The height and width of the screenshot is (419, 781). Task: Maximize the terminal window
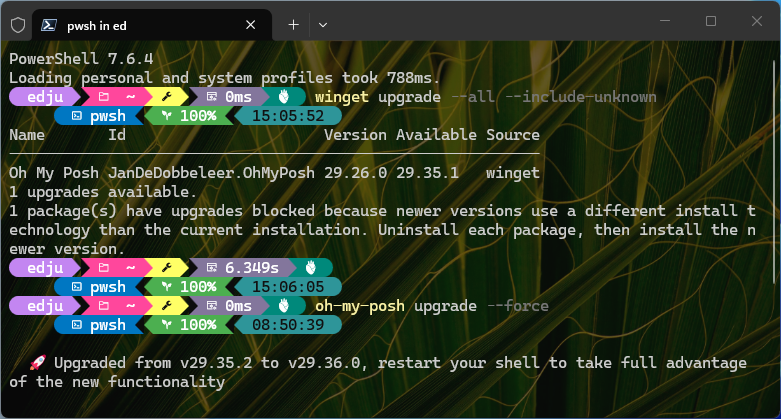click(x=711, y=21)
